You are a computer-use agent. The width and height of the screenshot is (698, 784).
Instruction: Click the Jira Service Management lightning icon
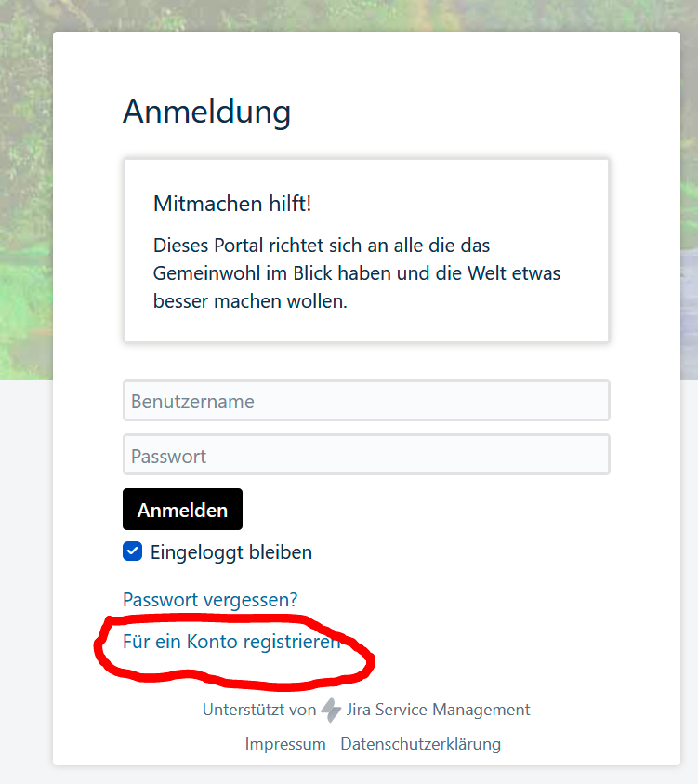click(x=331, y=710)
